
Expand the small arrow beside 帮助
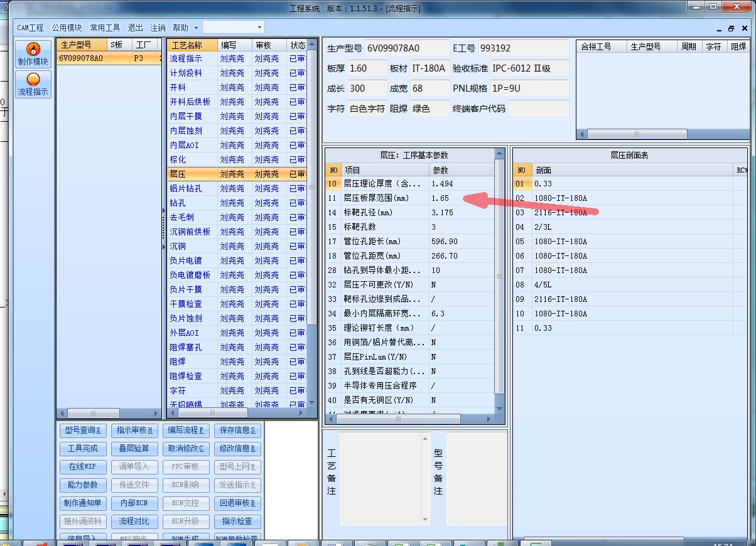(196, 28)
